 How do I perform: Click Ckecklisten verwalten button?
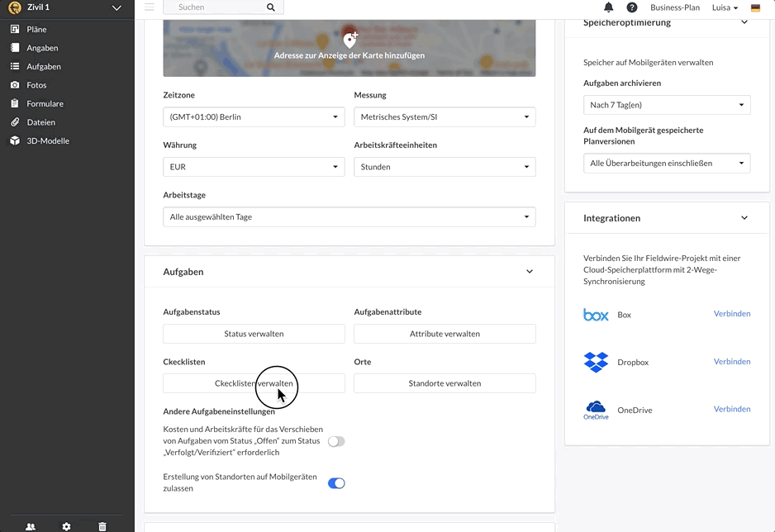(x=254, y=383)
